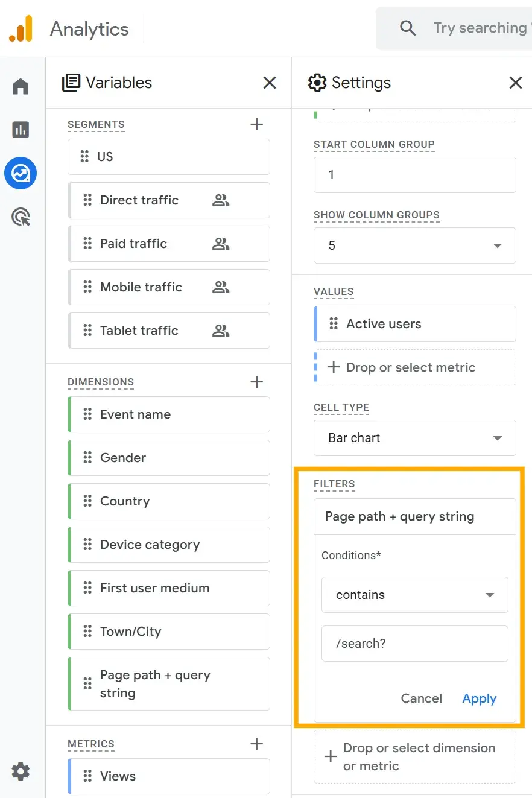Close the Variables panel

pos(270,83)
